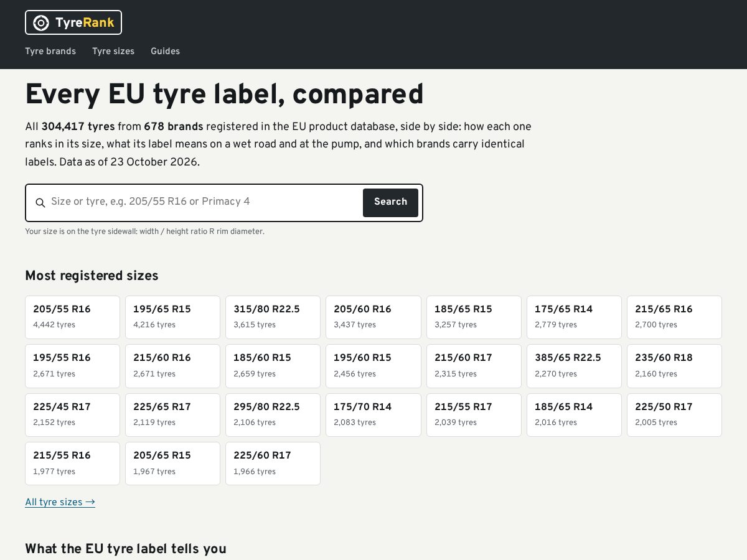Open the 185/65 R15 size card
The image size is (747, 560).
[474, 317]
